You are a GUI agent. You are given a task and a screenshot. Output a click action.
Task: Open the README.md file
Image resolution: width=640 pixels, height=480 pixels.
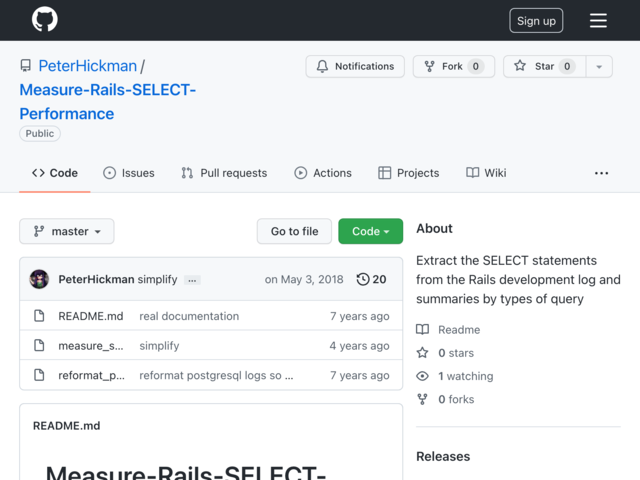point(91,316)
